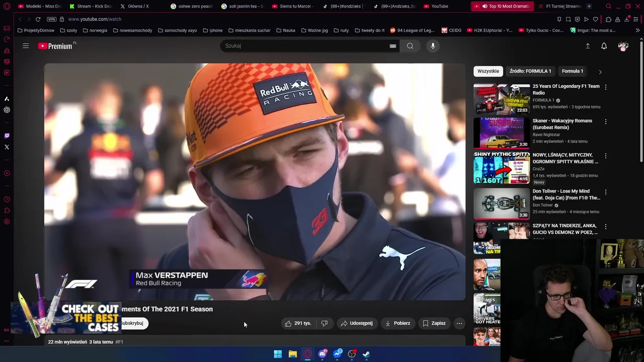Open options for Skaner Wakacyjny Romans video
644x362 pixels.
606,122
